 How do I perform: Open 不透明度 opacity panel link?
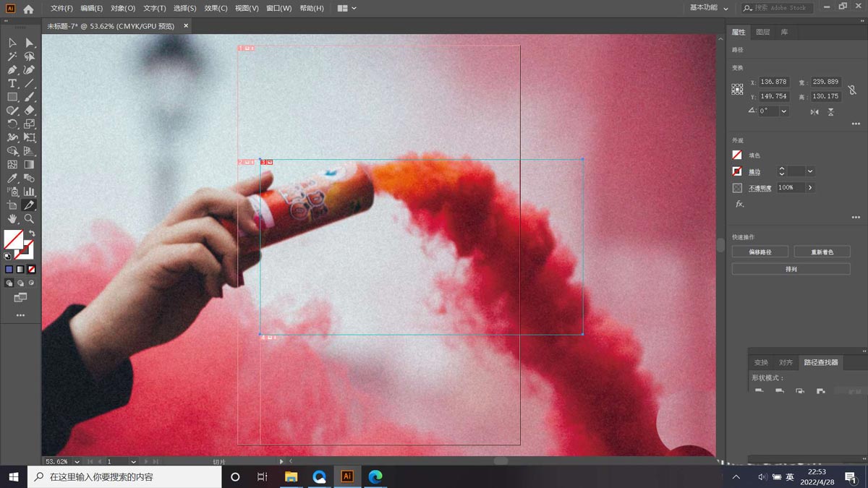click(x=760, y=188)
